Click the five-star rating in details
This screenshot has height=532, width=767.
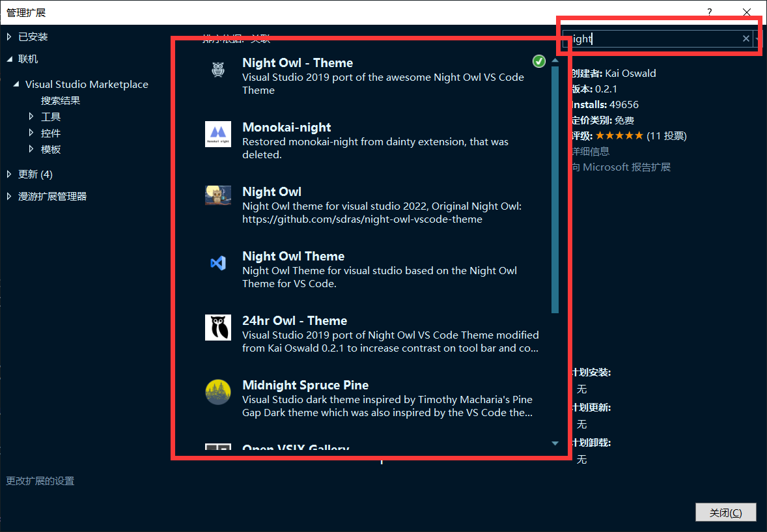tap(619, 135)
